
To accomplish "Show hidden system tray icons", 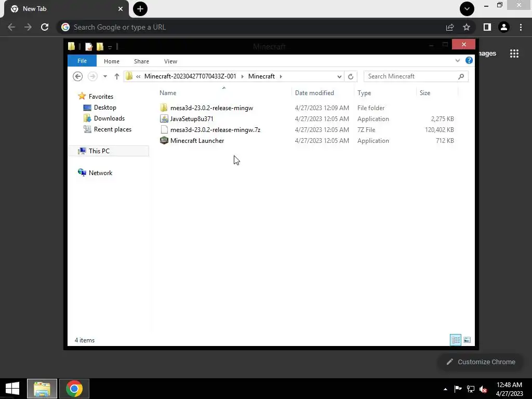I will (445, 389).
